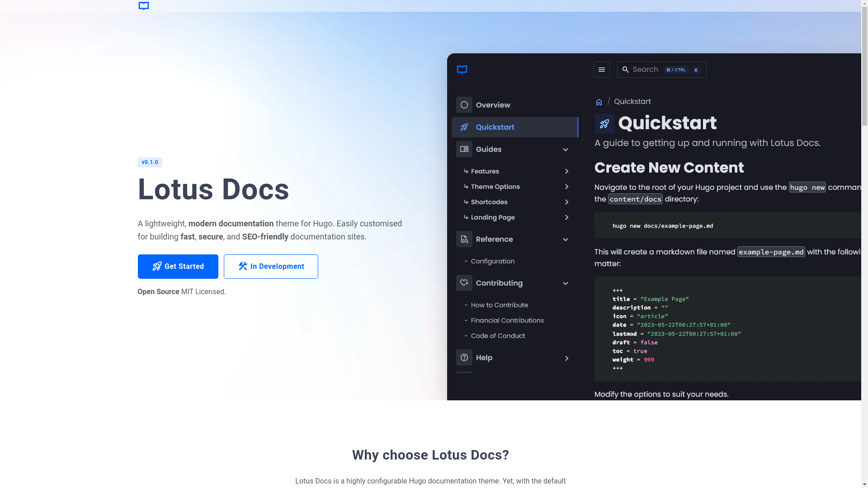Click the 'example-page.md' inline code

click(x=771, y=252)
